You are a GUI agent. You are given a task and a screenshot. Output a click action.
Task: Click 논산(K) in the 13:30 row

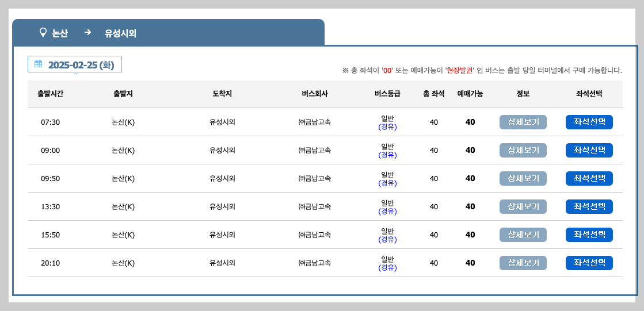[x=123, y=207]
